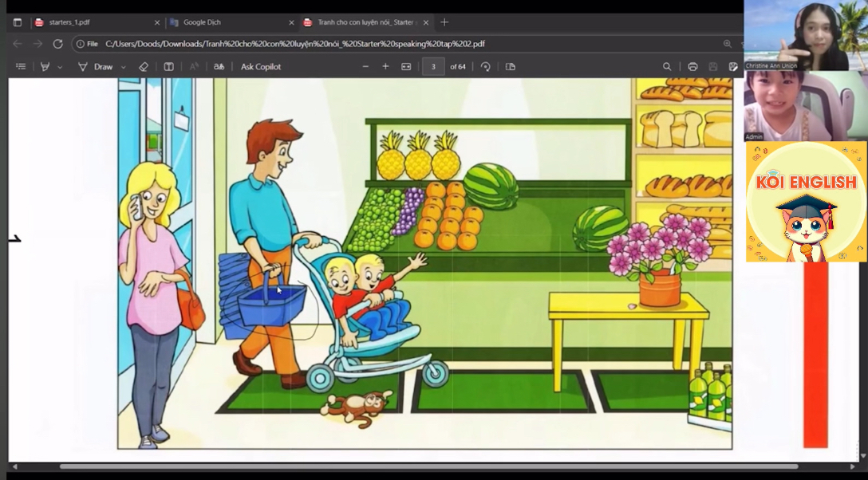
Task: Open the tab actions menu icon
Action: click(x=18, y=22)
